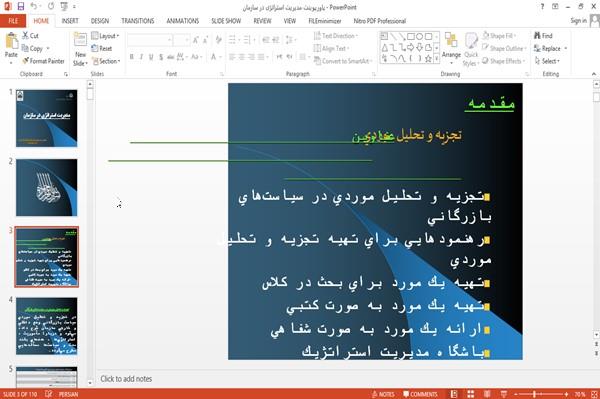Click NOTES button in status bar

[383, 394]
